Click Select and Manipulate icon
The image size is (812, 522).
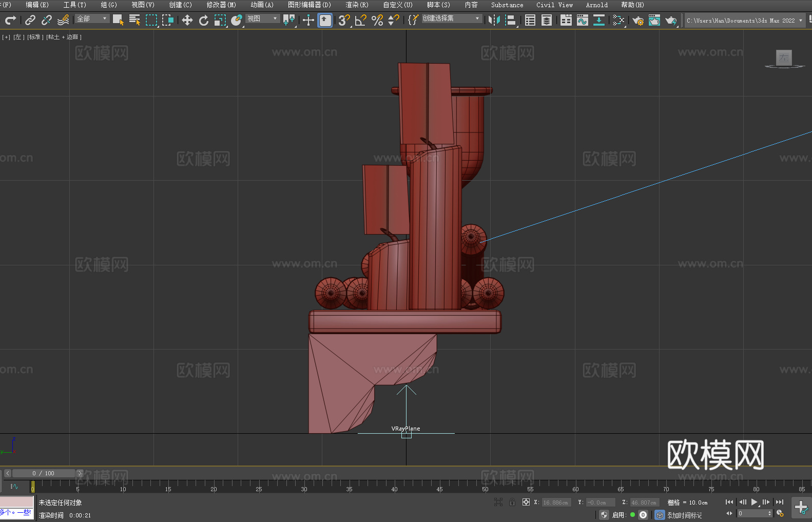pyautogui.click(x=308, y=20)
